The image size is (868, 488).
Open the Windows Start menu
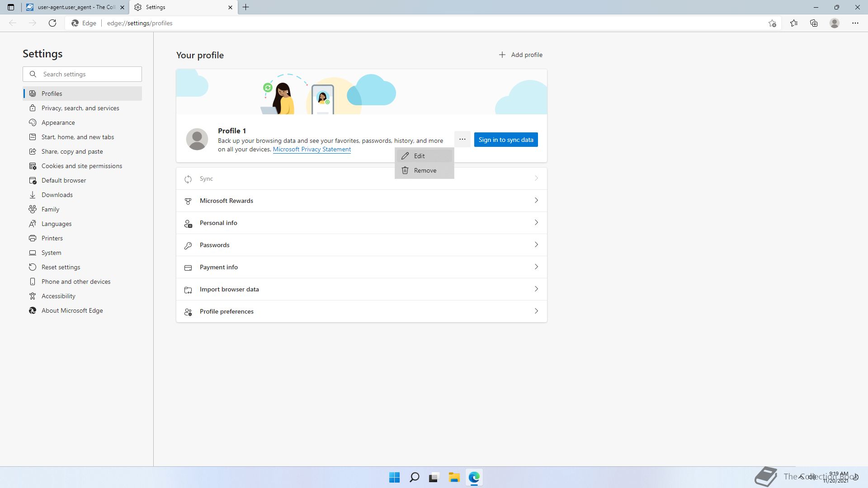pyautogui.click(x=394, y=477)
